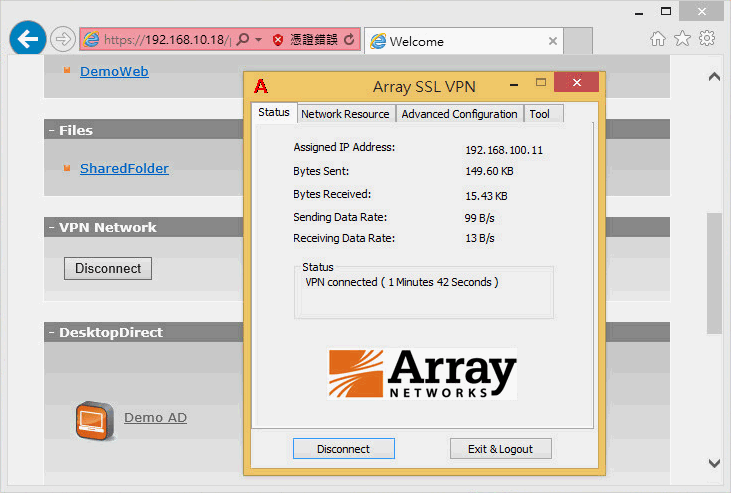Screen dimensions: 731x493
Task: Click the Internet Explorer icon in address bar
Action: coord(91,39)
